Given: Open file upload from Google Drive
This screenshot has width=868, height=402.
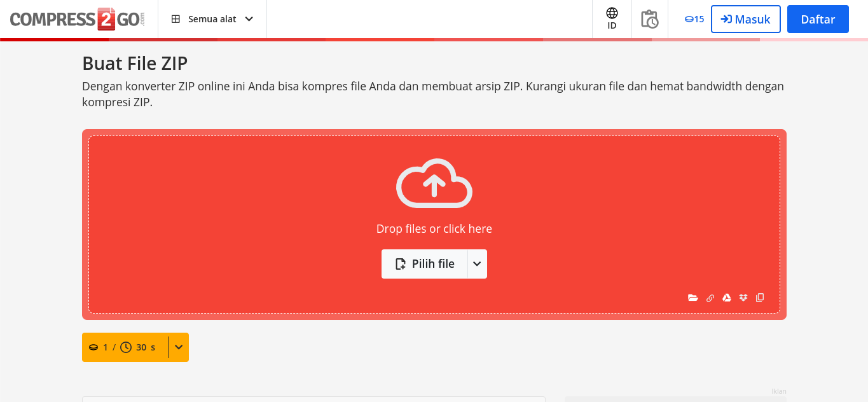Looking at the screenshot, I should (x=727, y=298).
